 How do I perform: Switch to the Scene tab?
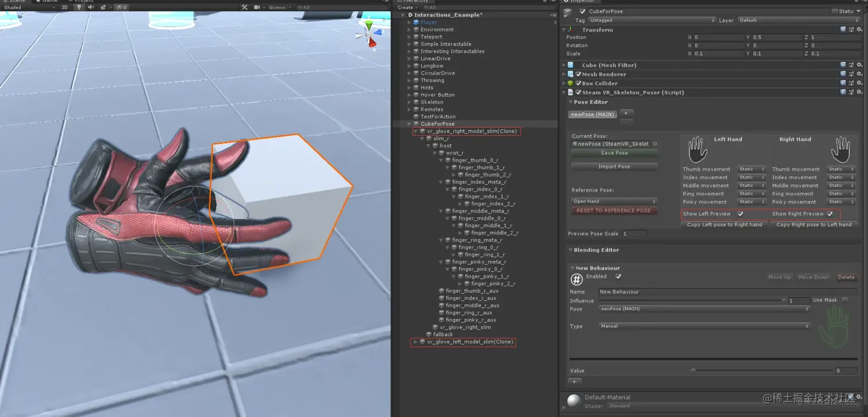(16, 1)
